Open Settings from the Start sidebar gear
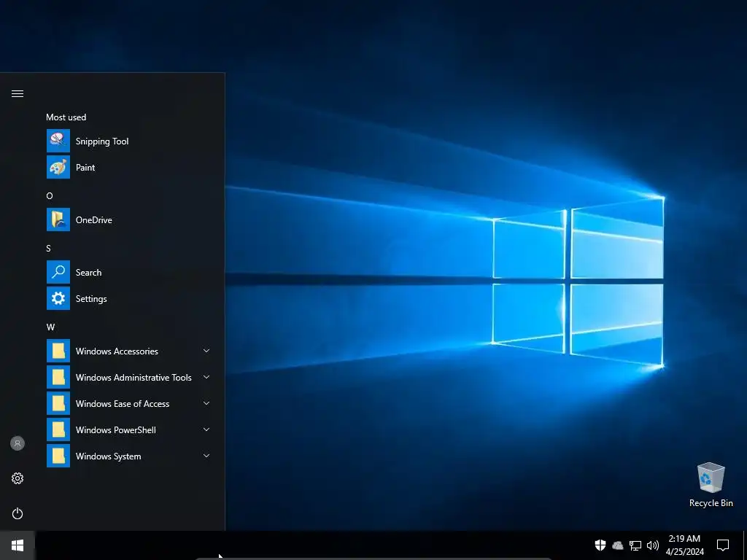 pyautogui.click(x=18, y=478)
